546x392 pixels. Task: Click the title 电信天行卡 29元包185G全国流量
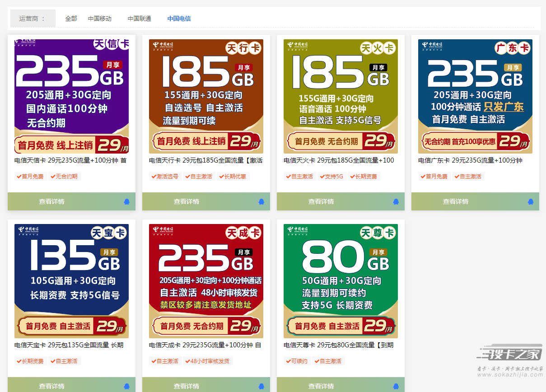coord(206,160)
